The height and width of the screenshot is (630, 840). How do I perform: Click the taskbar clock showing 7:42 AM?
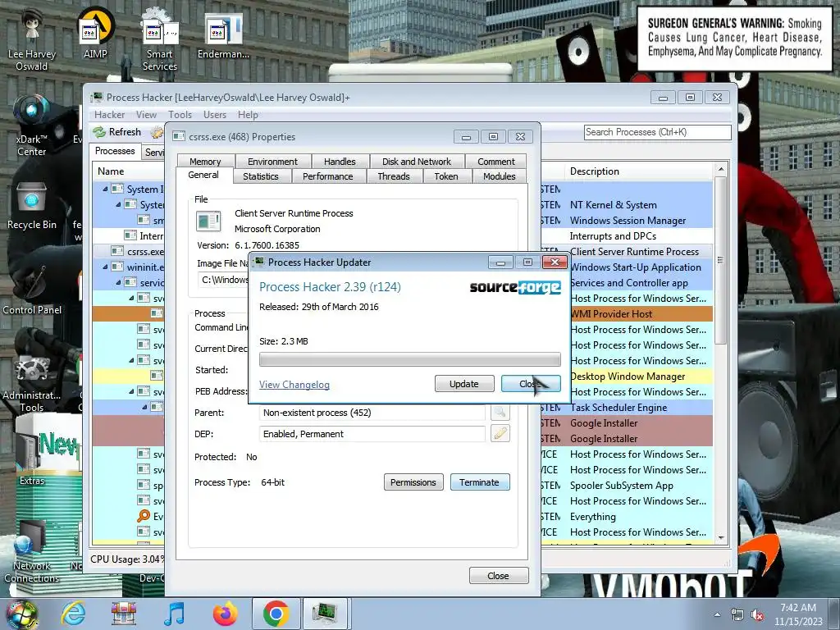coord(798,614)
